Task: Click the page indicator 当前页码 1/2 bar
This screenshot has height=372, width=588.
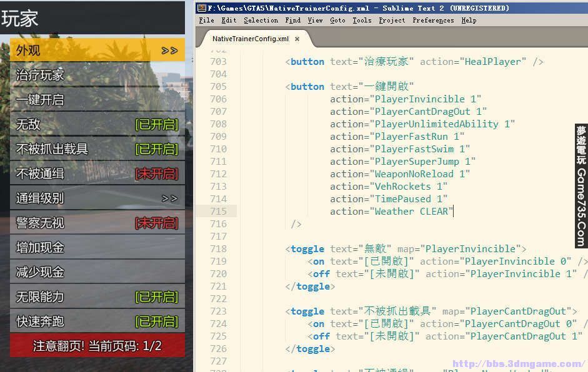Action: coord(97,345)
